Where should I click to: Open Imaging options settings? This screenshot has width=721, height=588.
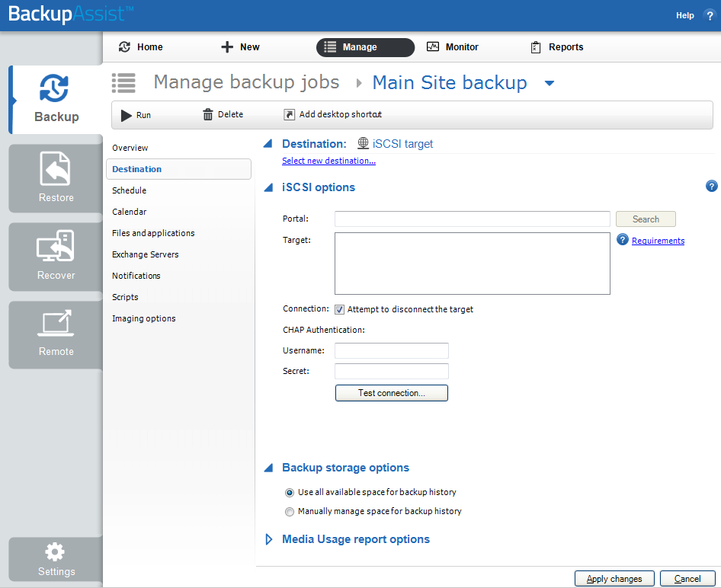(144, 318)
